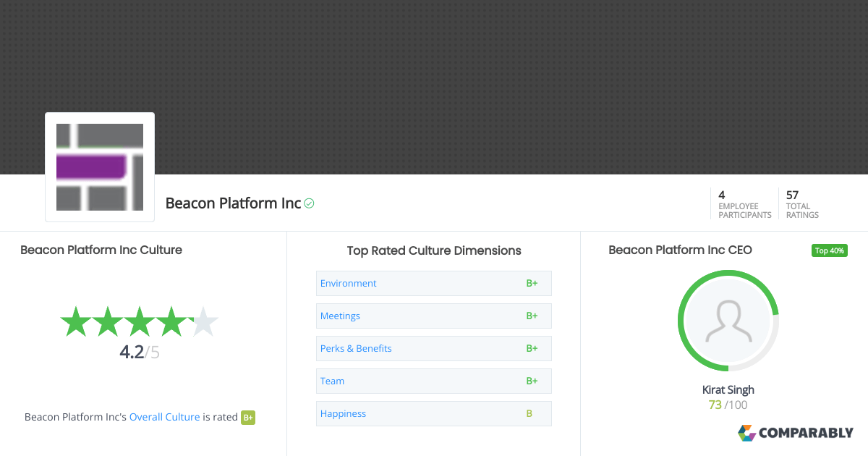Click the green verified checkmark badge
The width and height of the screenshot is (868, 456).
click(x=307, y=203)
